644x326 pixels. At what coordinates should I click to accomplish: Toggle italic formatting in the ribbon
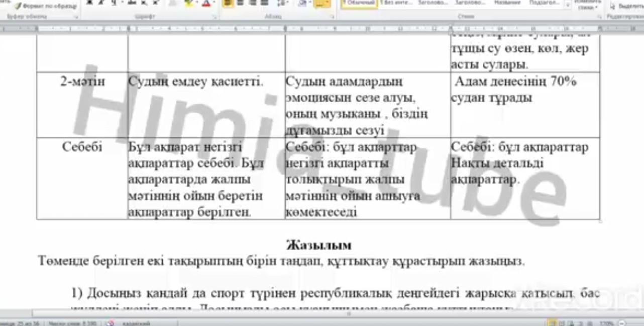pyautogui.click(x=101, y=3)
